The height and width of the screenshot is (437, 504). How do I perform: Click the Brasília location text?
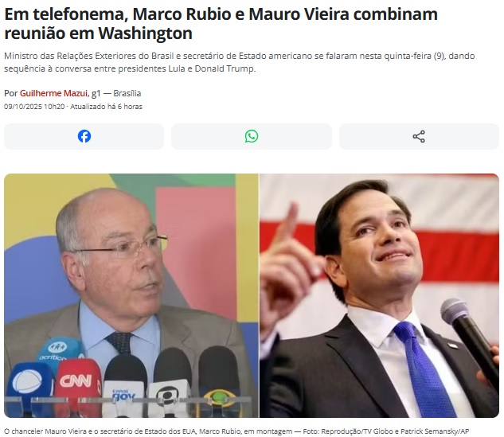pyautogui.click(x=127, y=93)
